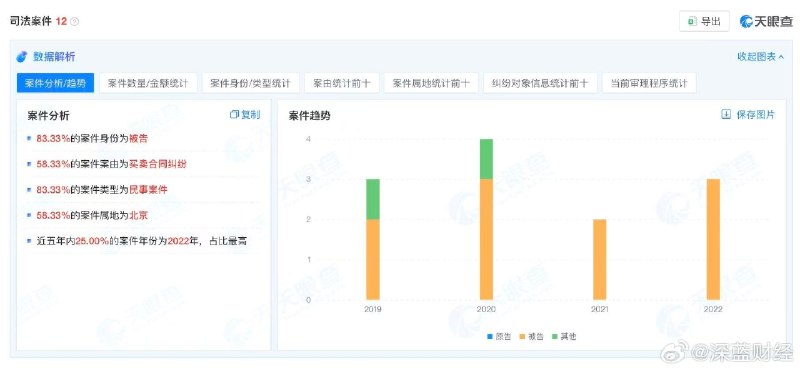Image resolution: width=800 pixels, height=371 pixels.
Task: Click 保存图片 to save chart
Action: click(x=756, y=115)
